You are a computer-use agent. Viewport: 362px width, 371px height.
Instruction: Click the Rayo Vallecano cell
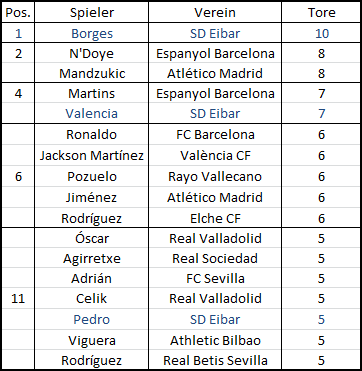215,176
